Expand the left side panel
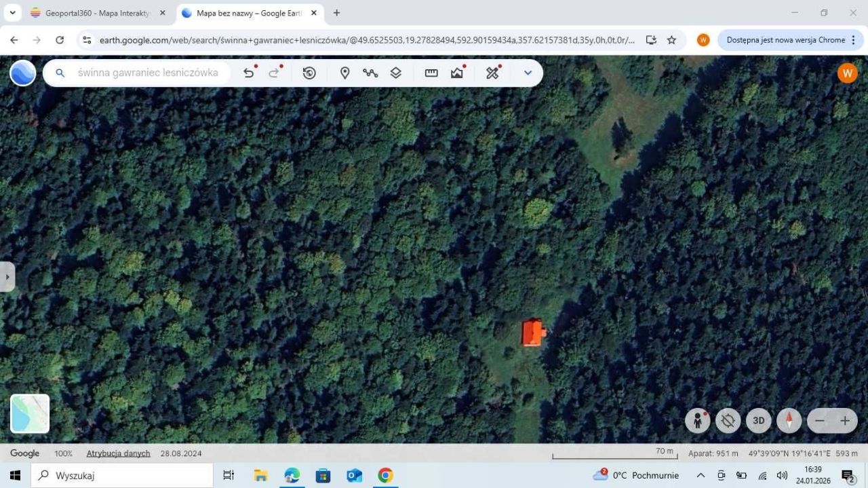The image size is (868, 488). (x=7, y=277)
